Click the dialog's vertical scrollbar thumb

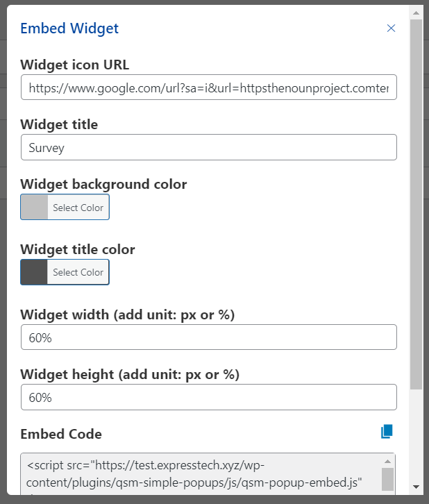pyautogui.click(x=416, y=204)
